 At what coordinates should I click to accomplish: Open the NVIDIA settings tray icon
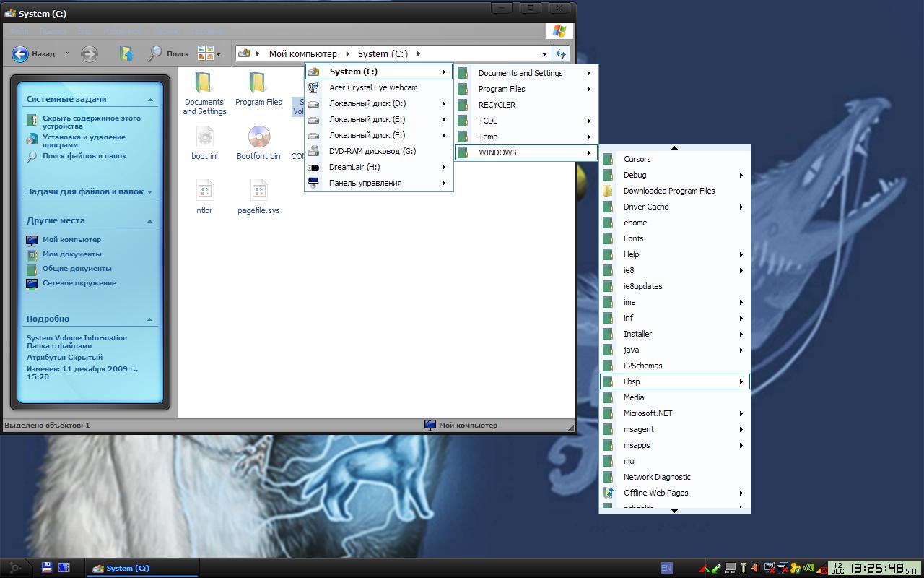click(x=808, y=568)
